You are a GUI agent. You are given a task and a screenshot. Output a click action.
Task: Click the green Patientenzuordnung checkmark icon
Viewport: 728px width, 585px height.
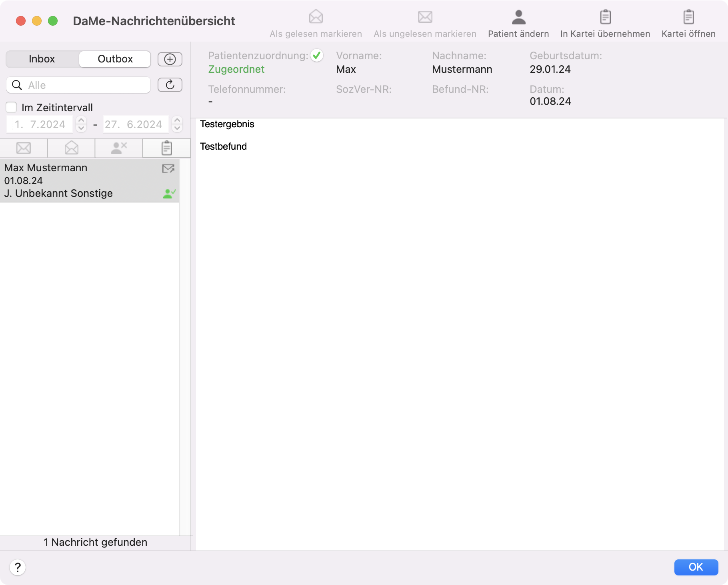317,55
